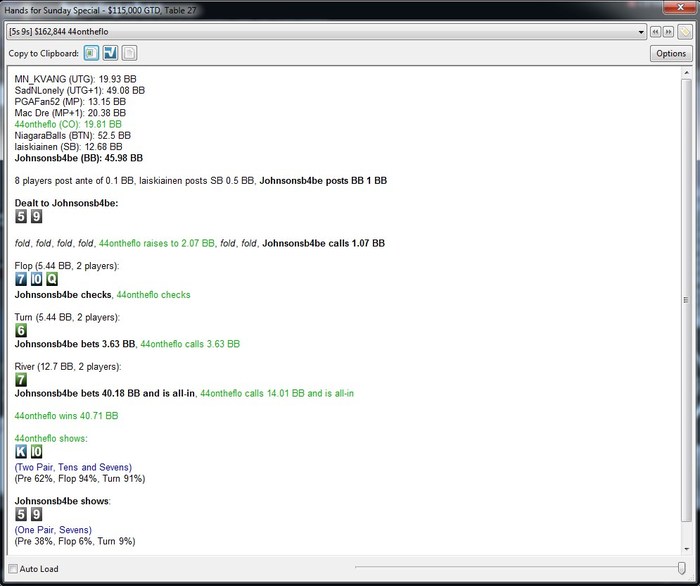Image resolution: width=700 pixels, height=586 pixels.
Task: Click the 'River (12.7 BB, 2 players):' line
Action: pyautogui.click(x=68, y=367)
